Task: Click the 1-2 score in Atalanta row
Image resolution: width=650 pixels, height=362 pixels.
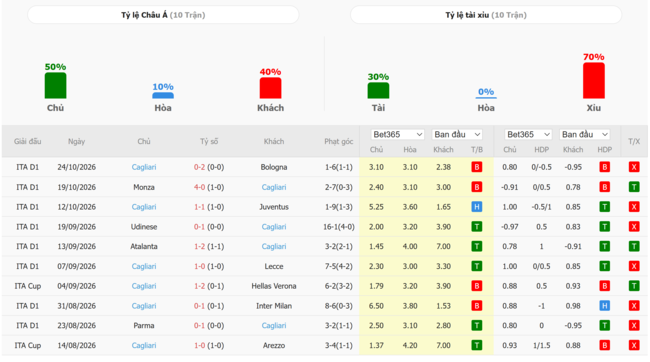Action: (x=199, y=246)
